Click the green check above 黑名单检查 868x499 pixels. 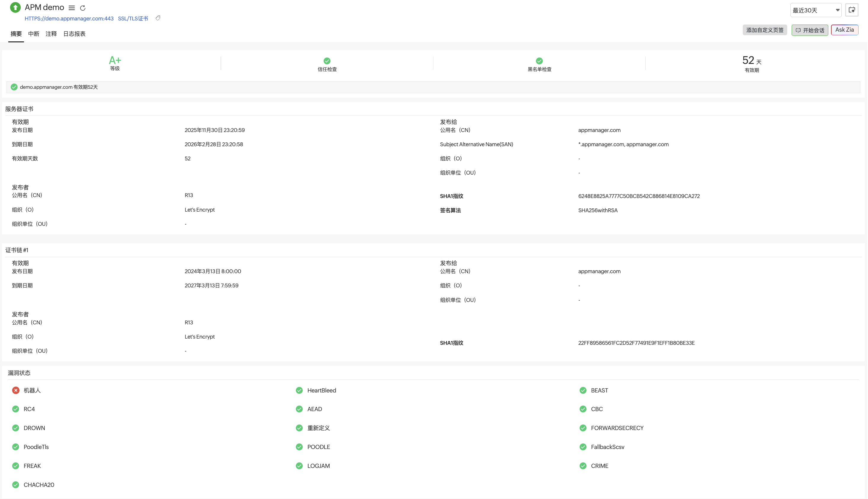coord(539,61)
